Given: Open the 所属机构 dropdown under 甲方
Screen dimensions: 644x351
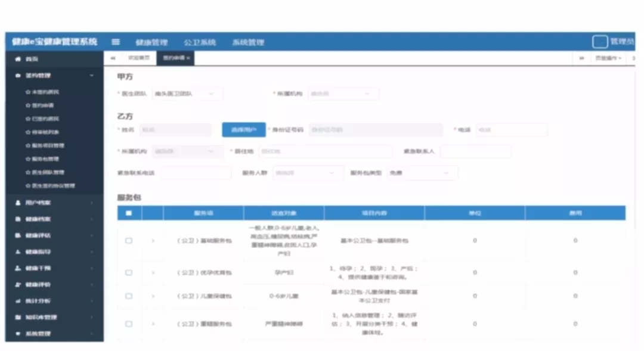Looking at the screenshot, I should (x=344, y=94).
